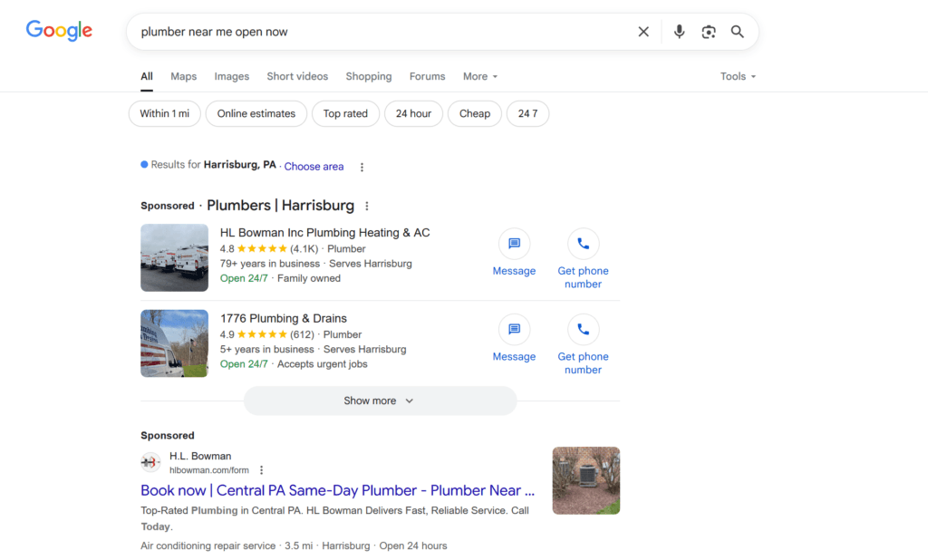Expand the Show more sponsored listings

click(380, 401)
